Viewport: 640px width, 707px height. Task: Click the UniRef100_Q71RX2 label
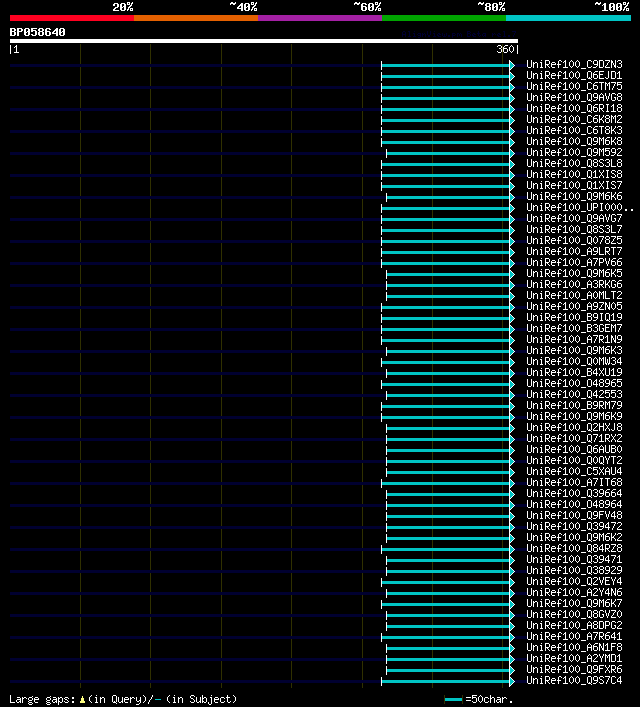point(574,438)
